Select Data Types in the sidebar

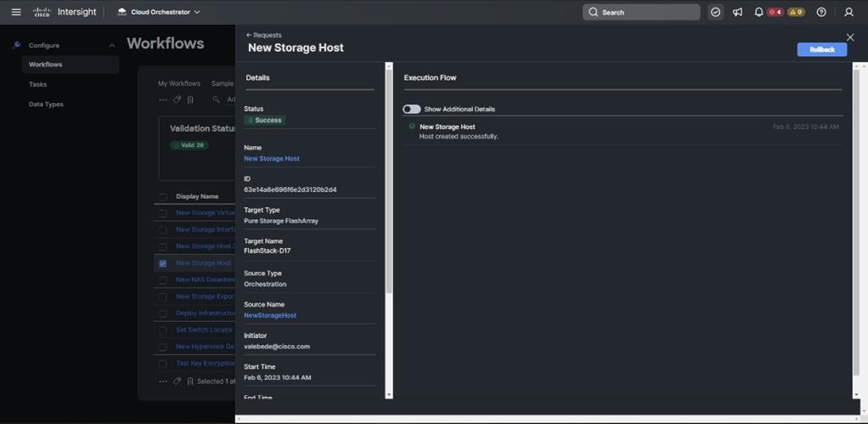[46, 105]
